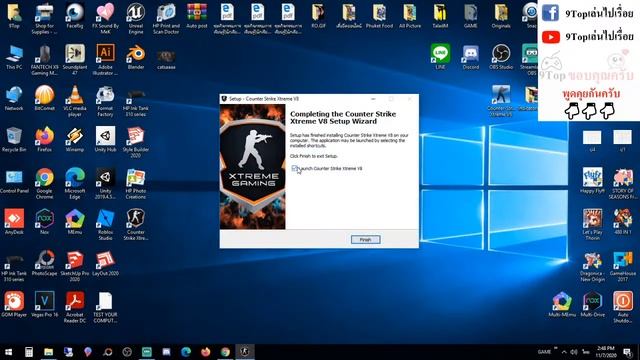Viewport: 640px width, 360px height.
Task: Expand the hidden system tray icons
Action: (564, 352)
